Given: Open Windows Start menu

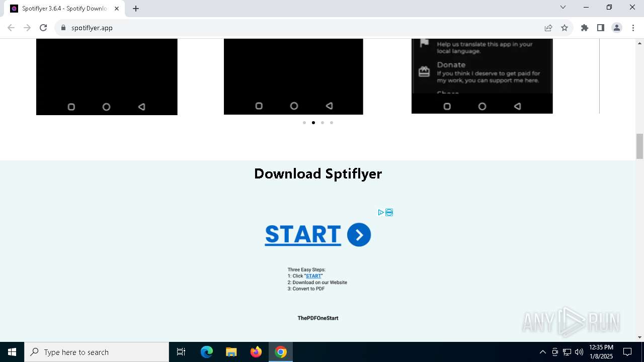Looking at the screenshot, I should click(x=12, y=352).
